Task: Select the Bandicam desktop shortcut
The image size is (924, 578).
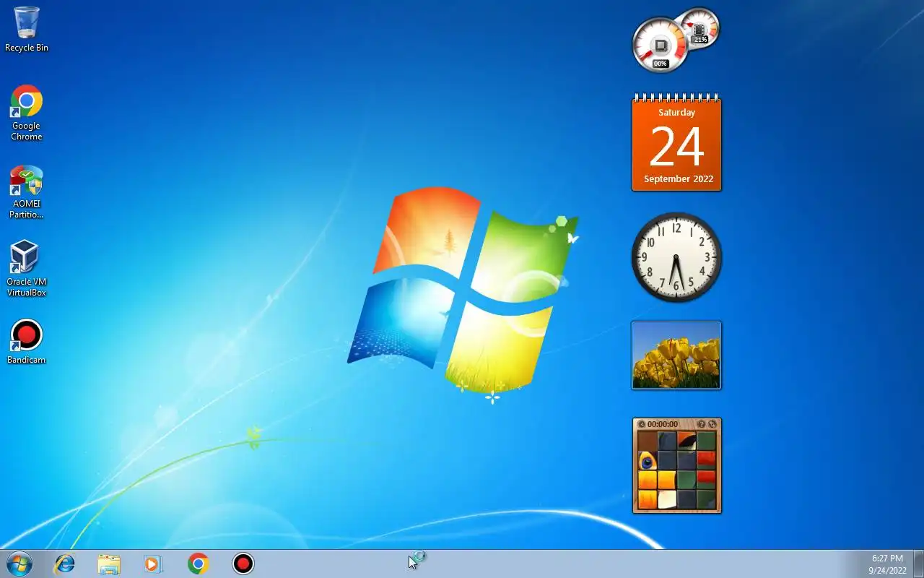Action: click(x=27, y=342)
